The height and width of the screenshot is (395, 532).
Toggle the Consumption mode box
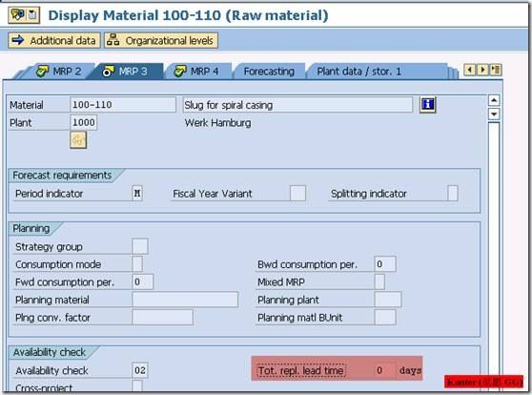(x=137, y=264)
